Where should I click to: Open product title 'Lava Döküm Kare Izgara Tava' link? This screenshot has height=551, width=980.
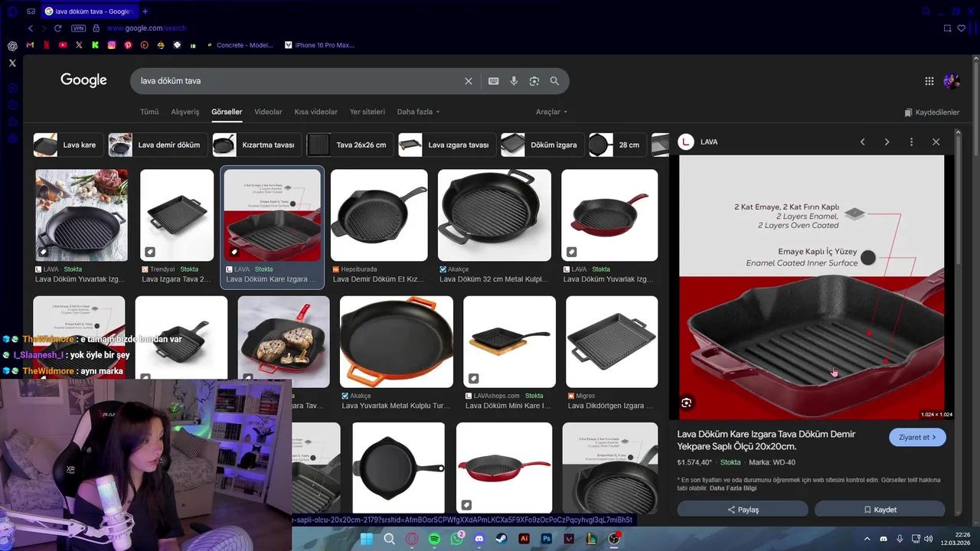click(766, 440)
